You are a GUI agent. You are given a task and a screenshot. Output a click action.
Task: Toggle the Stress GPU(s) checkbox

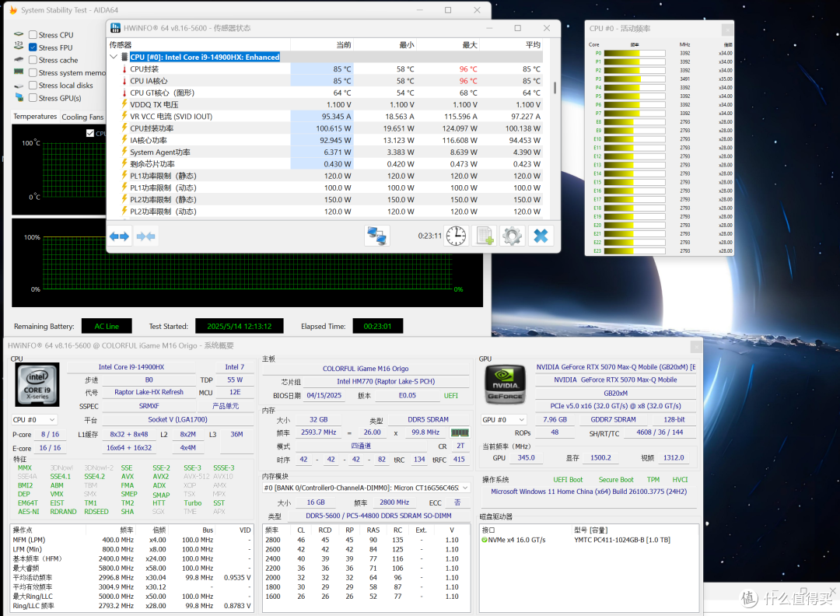pos(33,98)
